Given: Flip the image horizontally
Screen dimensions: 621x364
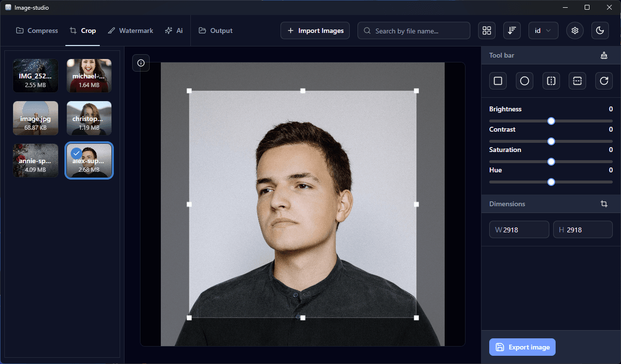Looking at the screenshot, I should pyautogui.click(x=551, y=81).
